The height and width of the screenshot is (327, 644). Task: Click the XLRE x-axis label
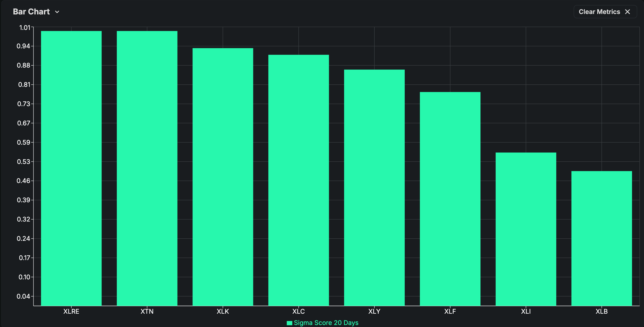71,312
